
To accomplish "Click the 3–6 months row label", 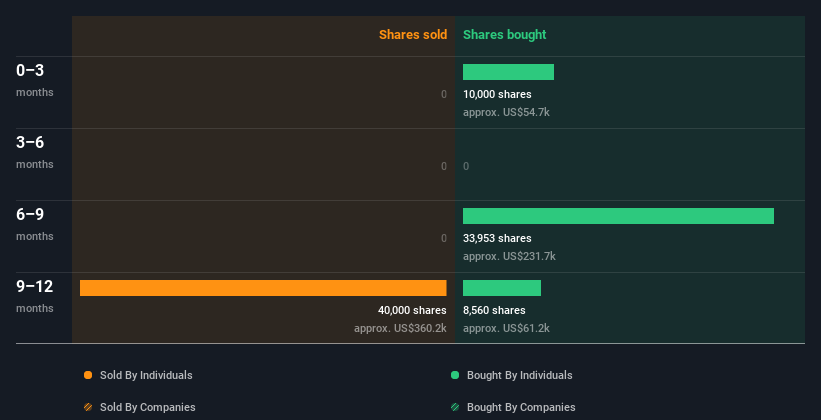I will click(x=35, y=152).
